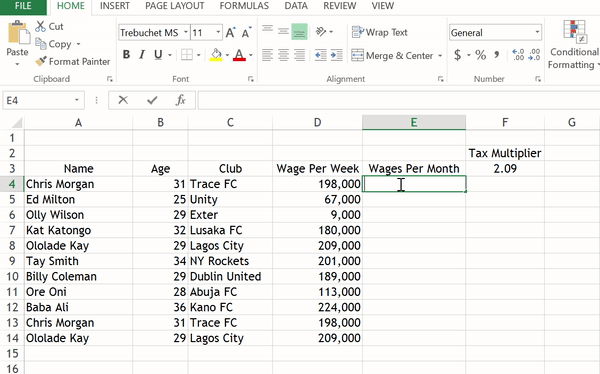This screenshot has height=374, width=600.
Task: Click inside the formula bar
Action: pos(399,100)
